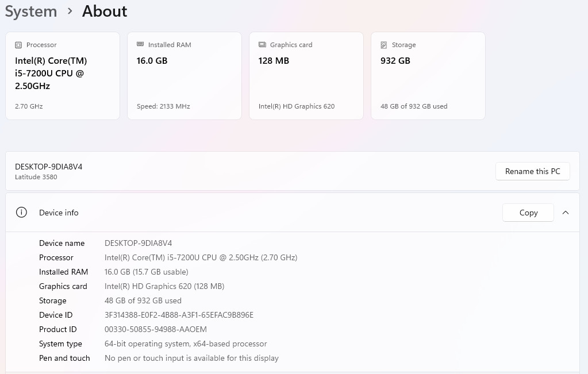Click Rename this PC button
Image resolution: width=588 pixels, height=374 pixels.
tap(532, 171)
